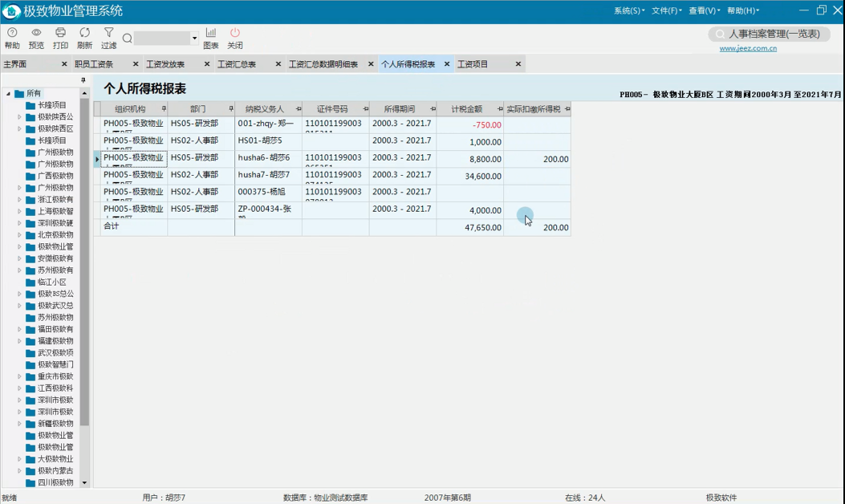Screen dimensions: 845x504
Task: Pin the 部门 column header
Action: [x=231, y=109]
